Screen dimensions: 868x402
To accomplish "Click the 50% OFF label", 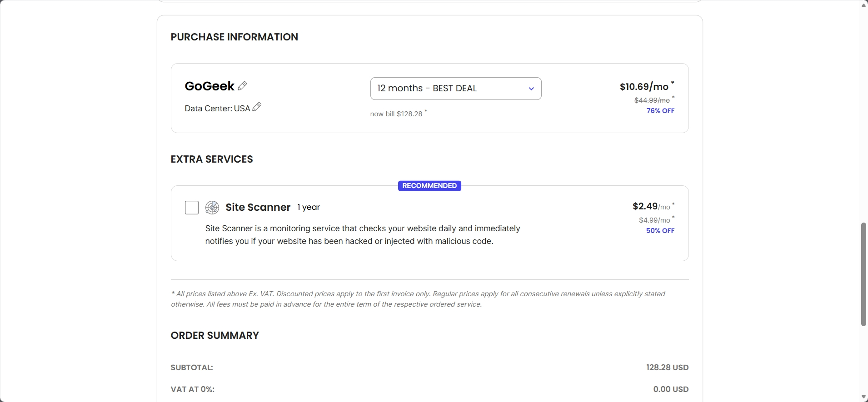I will click(660, 231).
